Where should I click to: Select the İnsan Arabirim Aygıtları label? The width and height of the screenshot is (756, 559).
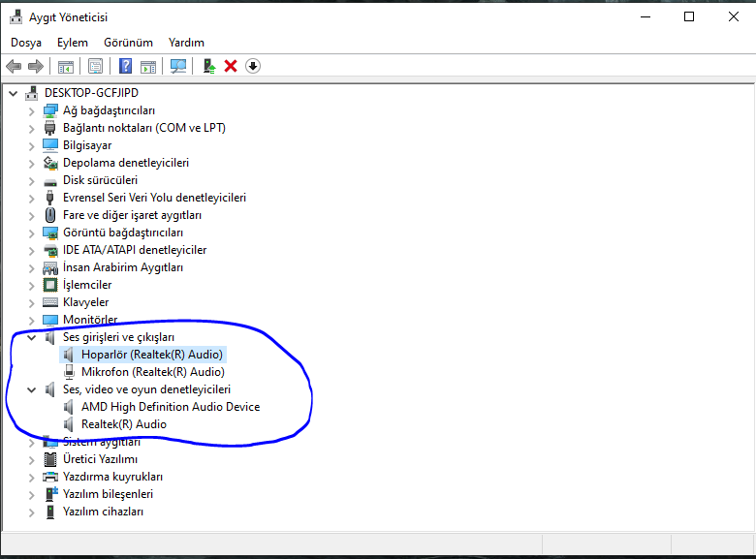point(123,267)
